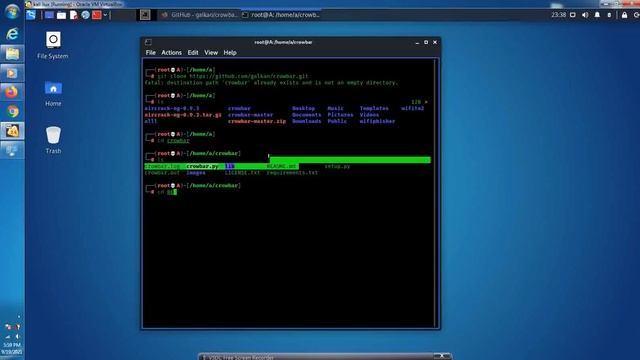Screen dimensions: 640x360
Task: Click crowbar.py in the terminal listing
Action: click(202, 167)
